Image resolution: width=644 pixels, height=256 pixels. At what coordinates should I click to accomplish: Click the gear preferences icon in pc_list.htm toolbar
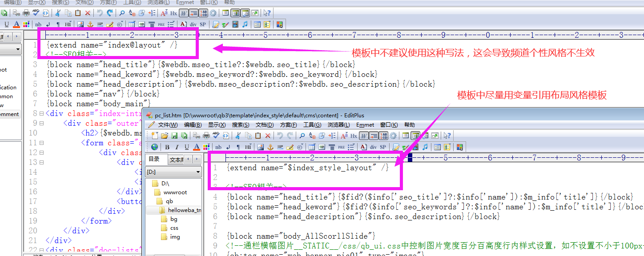pyautogui.click(x=393, y=136)
